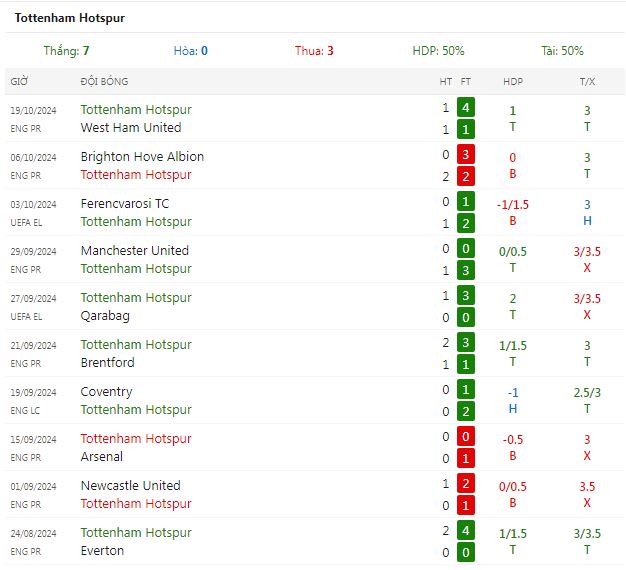Open Brentford team link
The width and height of the screenshot is (626, 570).
[x=107, y=363]
